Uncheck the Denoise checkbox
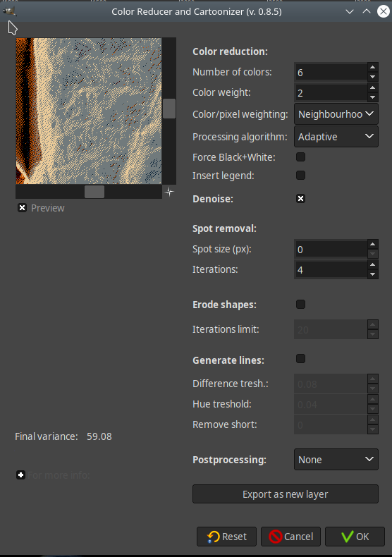The width and height of the screenshot is (392, 557). [x=301, y=199]
